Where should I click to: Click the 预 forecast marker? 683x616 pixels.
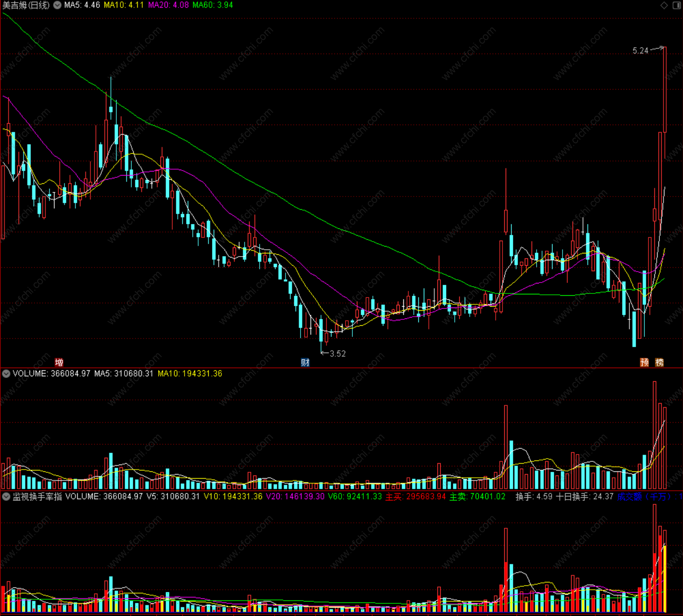click(644, 363)
